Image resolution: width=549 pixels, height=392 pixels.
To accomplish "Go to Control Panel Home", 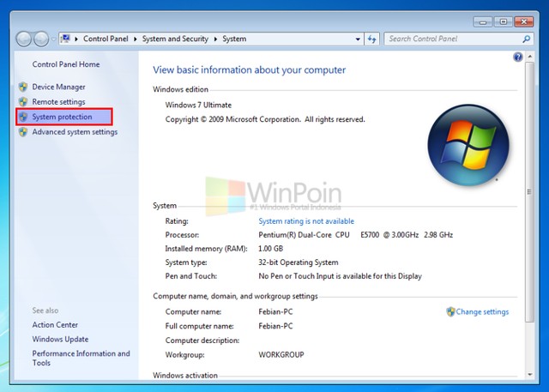I will click(66, 64).
